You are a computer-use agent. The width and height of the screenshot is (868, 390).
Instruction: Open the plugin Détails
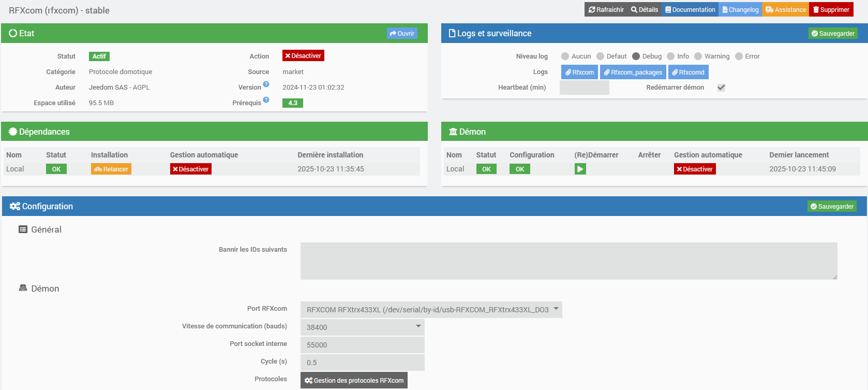coord(645,10)
